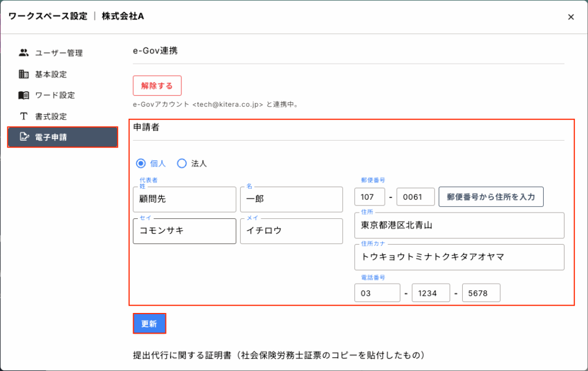Click the 申請者 section heading
The width and height of the screenshot is (588, 371).
146,127
